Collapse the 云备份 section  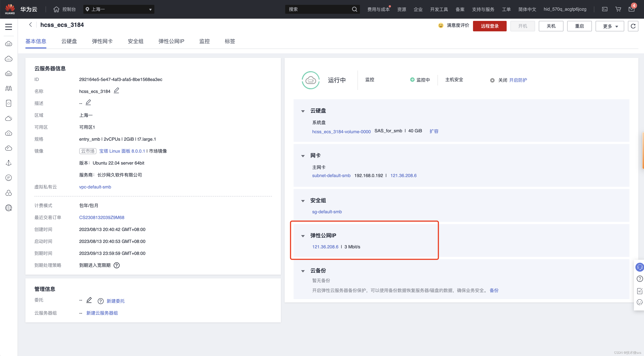tap(303, 271)
